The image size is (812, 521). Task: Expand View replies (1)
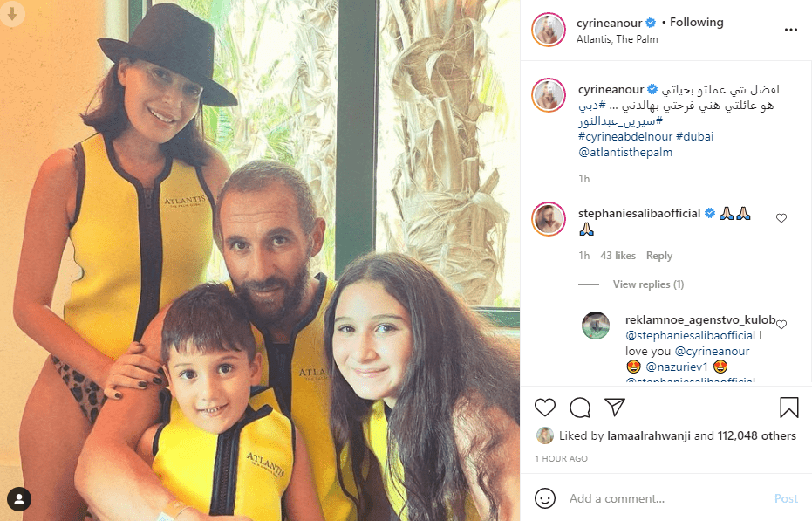pos(648,284)
